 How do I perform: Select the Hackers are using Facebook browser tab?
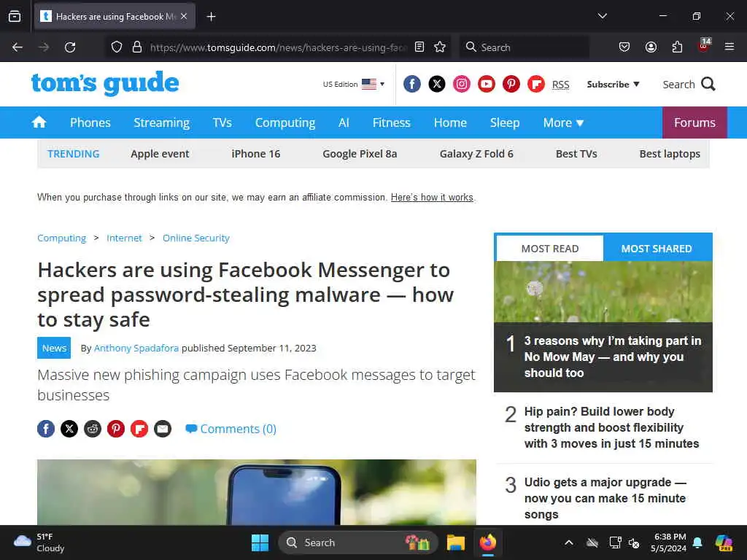(115, 17)
